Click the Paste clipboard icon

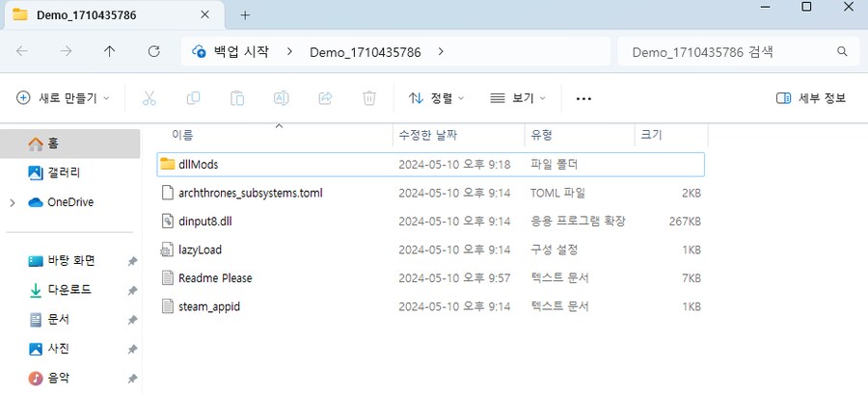click(x=237, y=98)
